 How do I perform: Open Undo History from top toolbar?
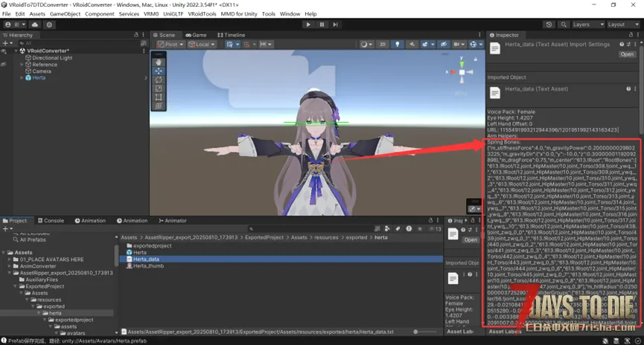click(x=549, y=25)
